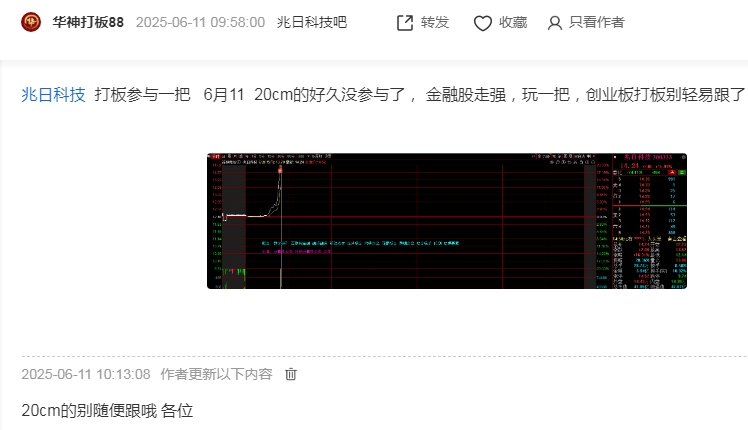Click the 转发 share icon

pos(405,23)
